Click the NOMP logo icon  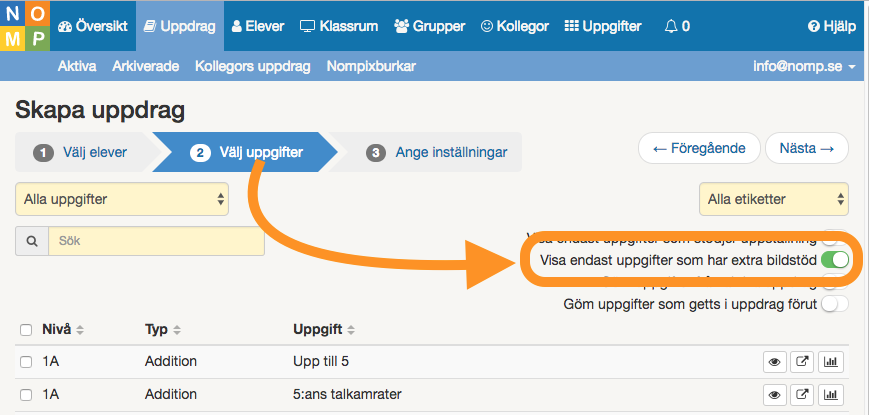coord(25,25)
